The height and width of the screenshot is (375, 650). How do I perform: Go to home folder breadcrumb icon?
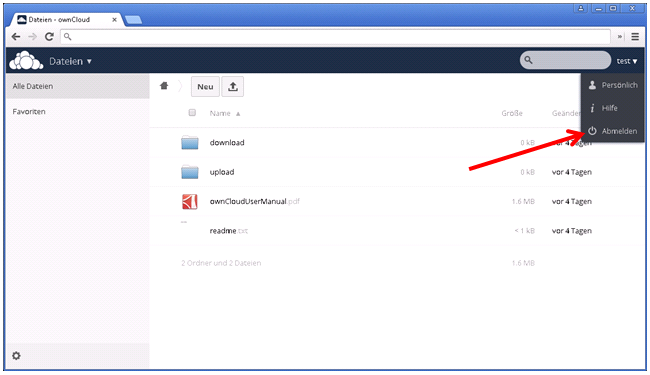click(x=164, y=86)
